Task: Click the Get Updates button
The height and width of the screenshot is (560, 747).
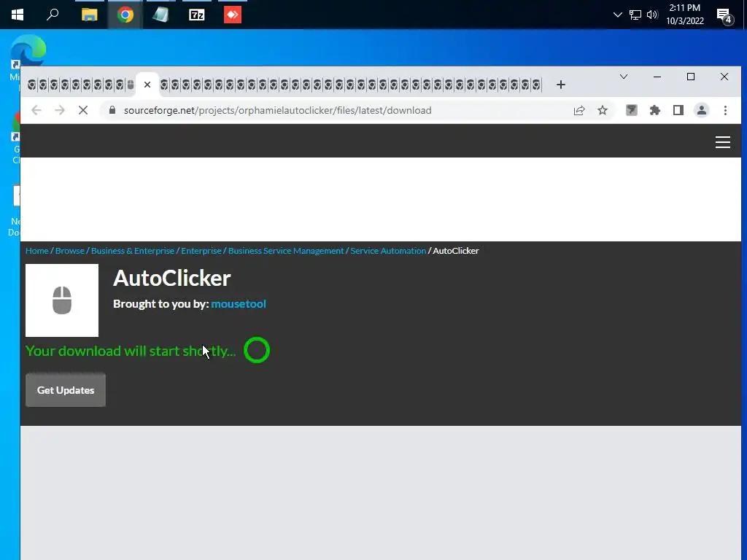Action: [x=65, y=390]
